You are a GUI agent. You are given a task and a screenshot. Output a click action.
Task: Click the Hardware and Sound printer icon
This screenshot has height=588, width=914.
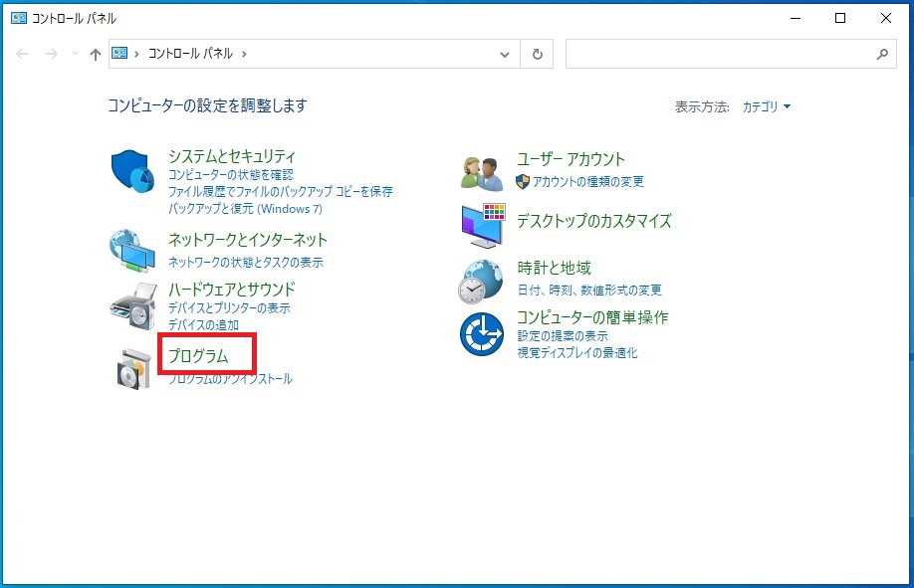point(131,306)
